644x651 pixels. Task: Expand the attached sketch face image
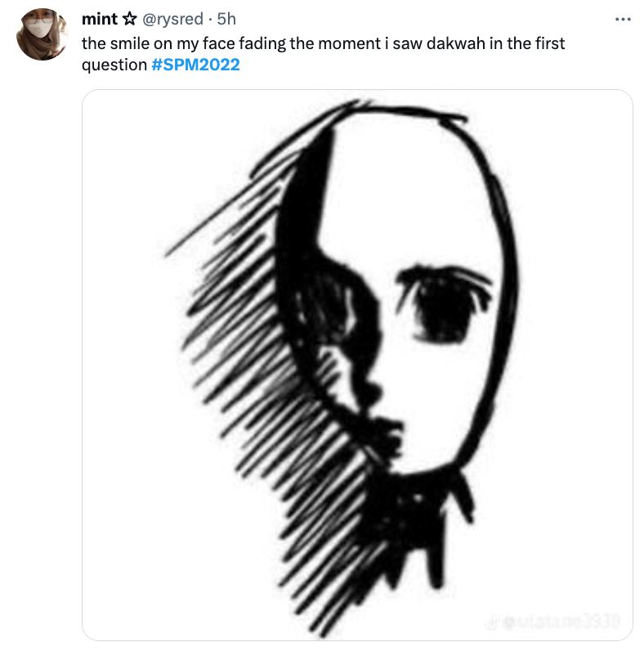point(357,364)
